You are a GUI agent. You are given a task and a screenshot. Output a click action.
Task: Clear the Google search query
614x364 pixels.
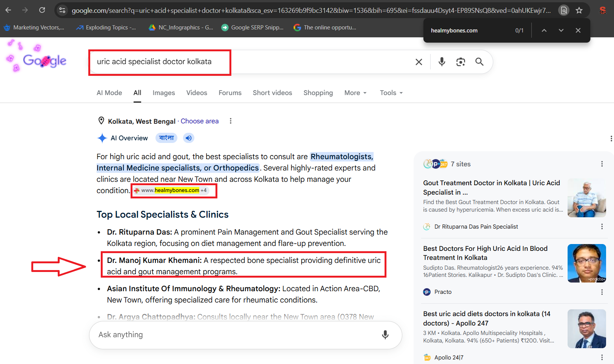419,62
